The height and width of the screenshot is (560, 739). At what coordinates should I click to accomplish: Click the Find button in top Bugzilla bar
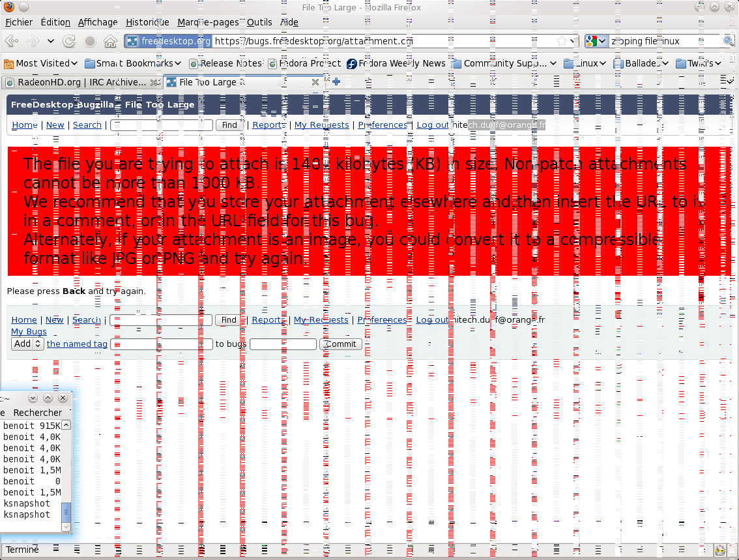tap(229, 125)
